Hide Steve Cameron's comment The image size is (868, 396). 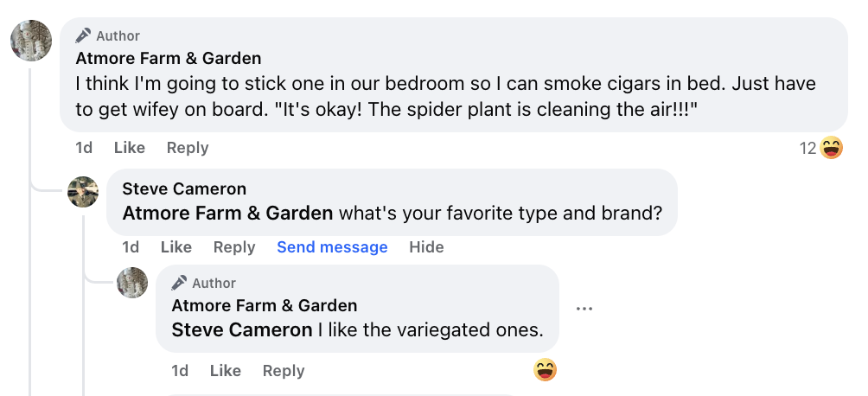426,247
